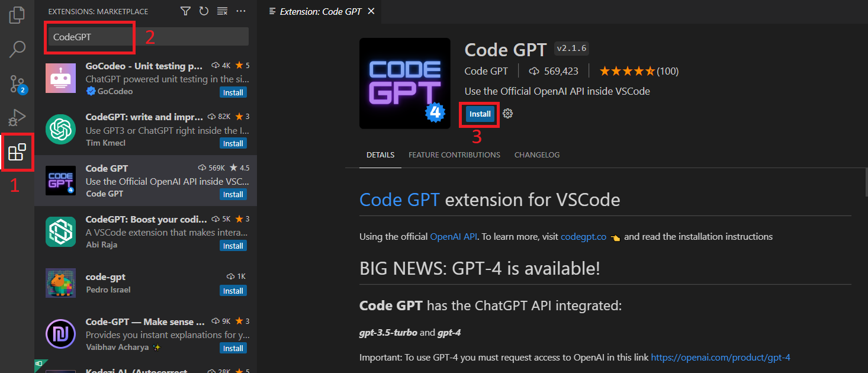Click the 'EXTENSIONS: MARKETPLACE' panel title
Viewport: 868px width, 373px height.
(x=98, y=11)
